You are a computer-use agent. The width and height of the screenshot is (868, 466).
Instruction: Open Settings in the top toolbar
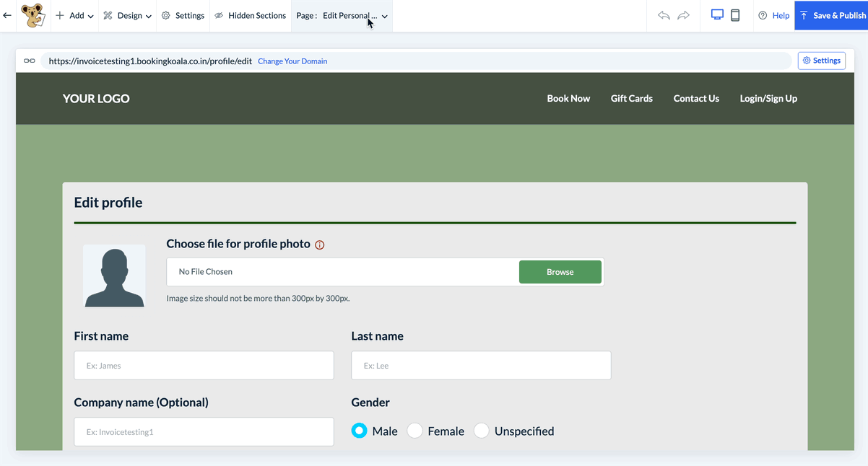coord(183,15)
